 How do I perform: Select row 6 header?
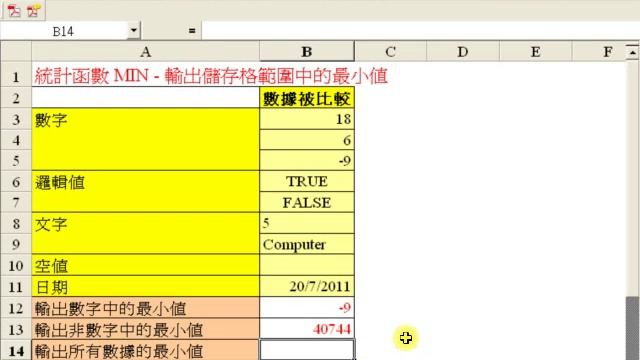pyautogui.click(x=16, y=182)
